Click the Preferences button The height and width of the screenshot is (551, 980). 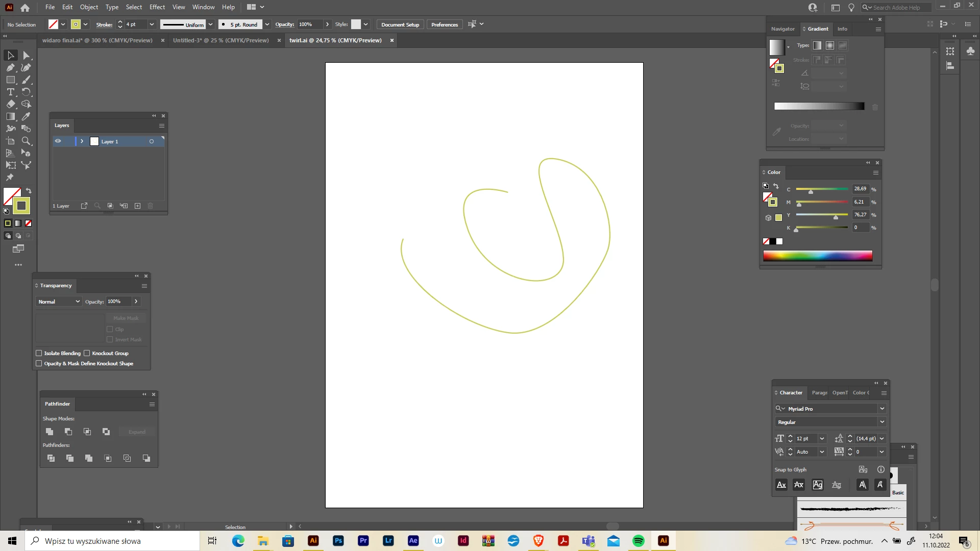444,24
